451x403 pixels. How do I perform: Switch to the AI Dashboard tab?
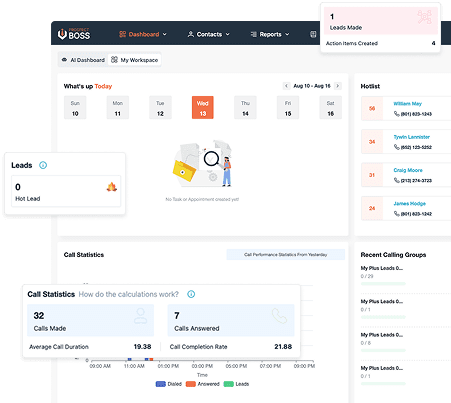point(83,60)
